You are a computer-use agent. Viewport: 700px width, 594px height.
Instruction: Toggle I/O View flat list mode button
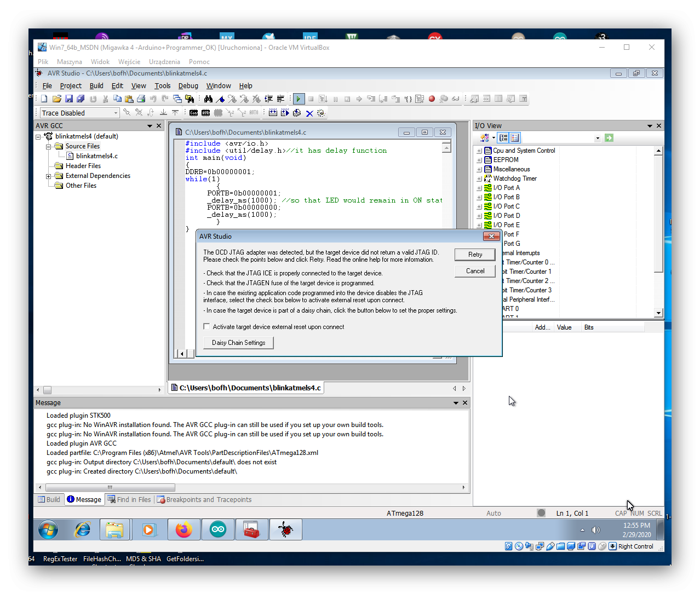pos(515,138)
